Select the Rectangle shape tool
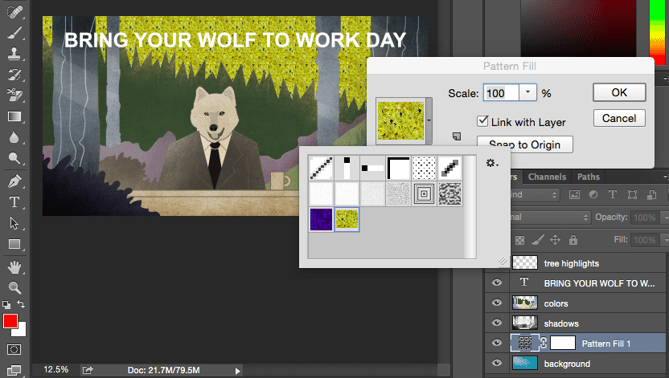 pyautogui.click(x=15, y=244)
